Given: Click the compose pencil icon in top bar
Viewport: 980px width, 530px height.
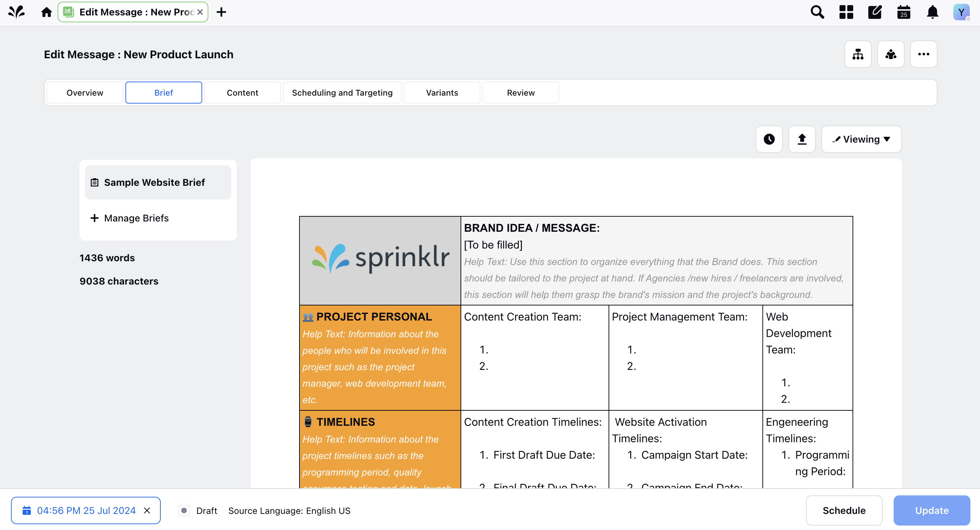Looking at the screenshot, I should 874,12.
